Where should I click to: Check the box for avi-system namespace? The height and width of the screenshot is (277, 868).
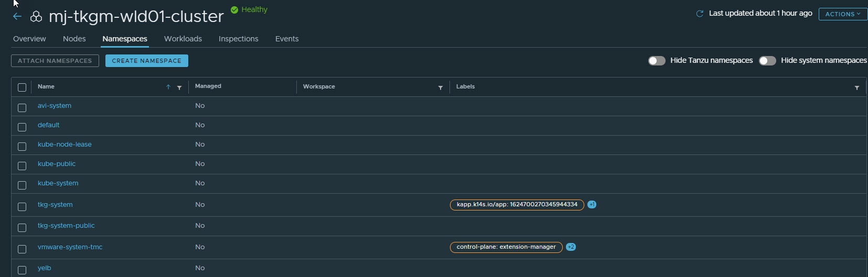(x=22, y=108)
